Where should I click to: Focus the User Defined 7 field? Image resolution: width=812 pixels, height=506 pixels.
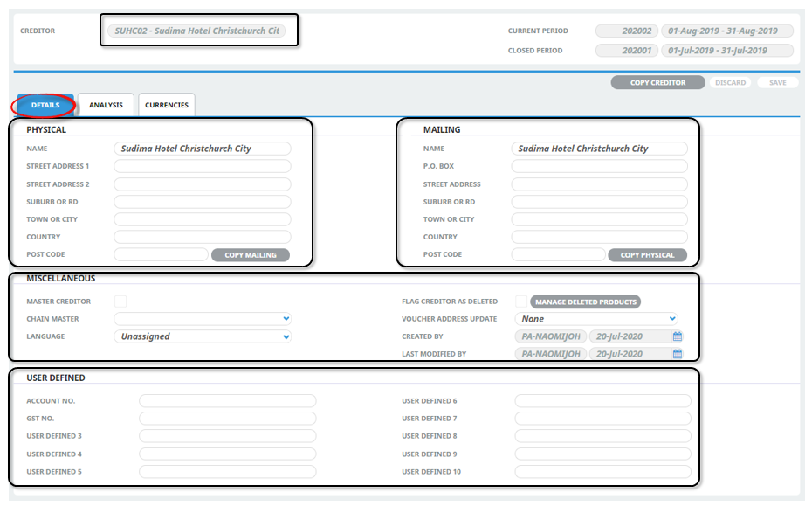602,419
